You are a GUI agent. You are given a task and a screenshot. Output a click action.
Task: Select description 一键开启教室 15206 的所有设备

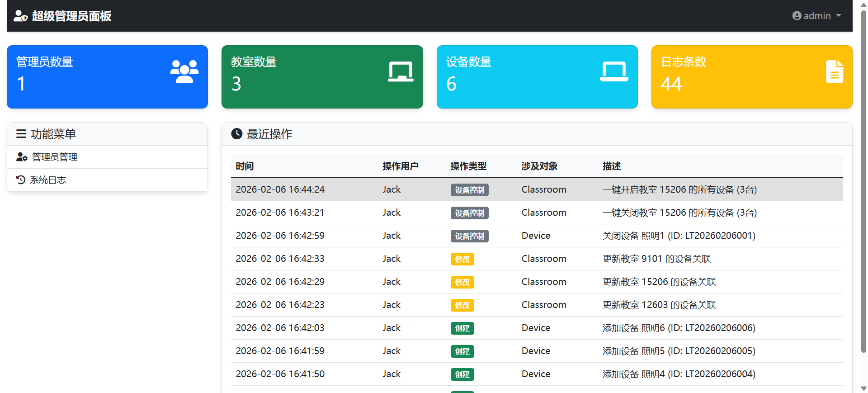[x=679, y=189]
